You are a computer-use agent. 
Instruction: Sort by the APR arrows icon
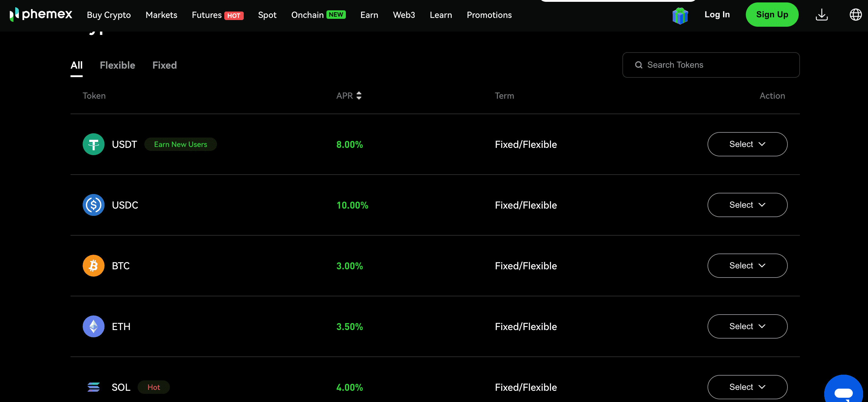(359, 96)
